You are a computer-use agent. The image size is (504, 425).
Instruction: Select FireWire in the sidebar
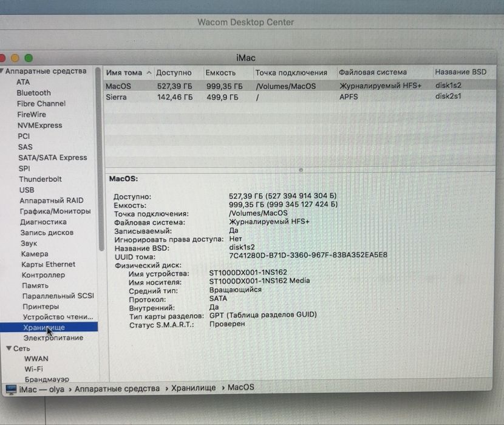32,115
